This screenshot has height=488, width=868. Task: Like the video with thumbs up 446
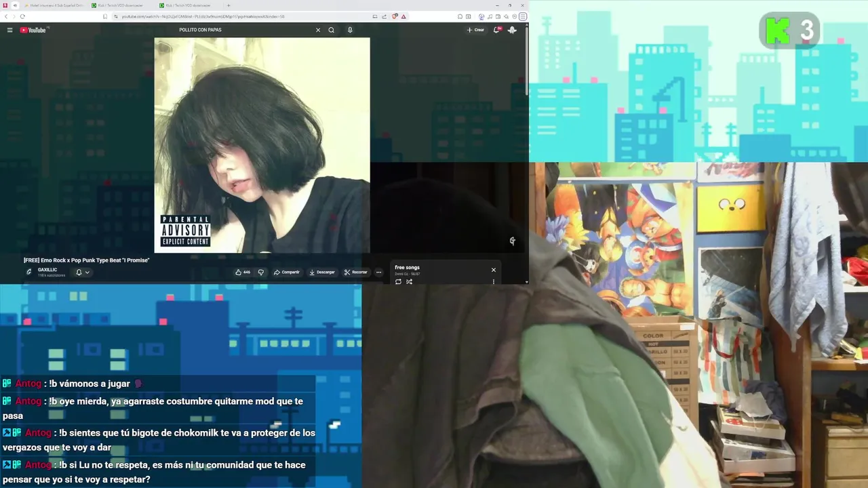(x=243, y=272)
